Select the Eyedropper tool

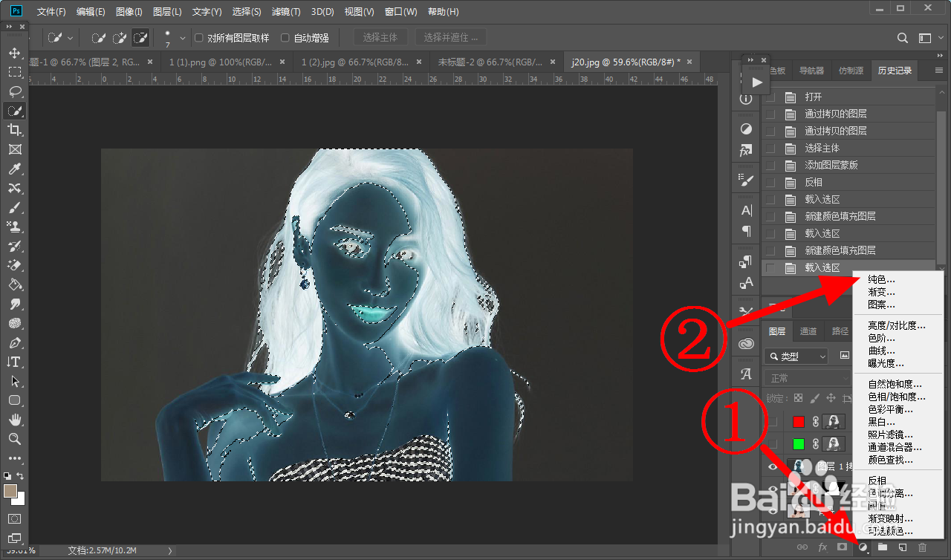(x=14, y=169)
